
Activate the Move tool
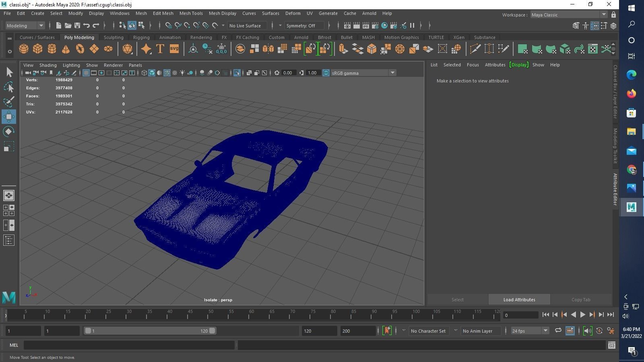[x=9, y=117]
